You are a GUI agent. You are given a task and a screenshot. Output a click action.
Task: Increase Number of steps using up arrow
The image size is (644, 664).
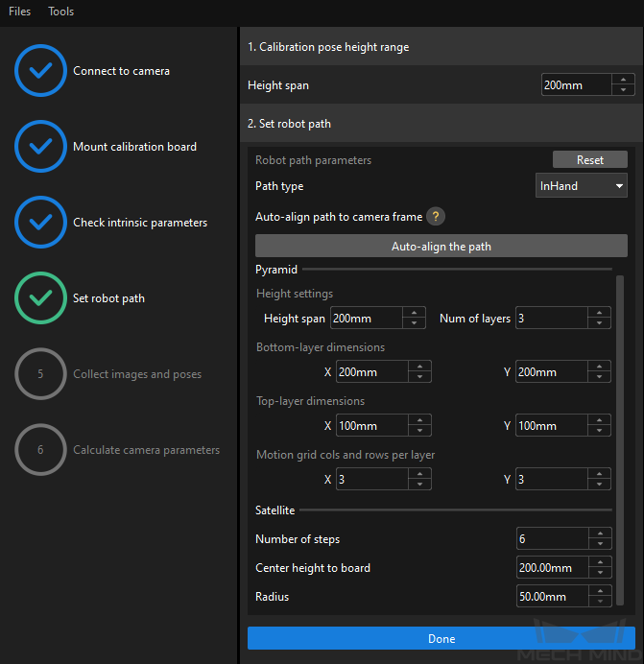coord(600,534)
